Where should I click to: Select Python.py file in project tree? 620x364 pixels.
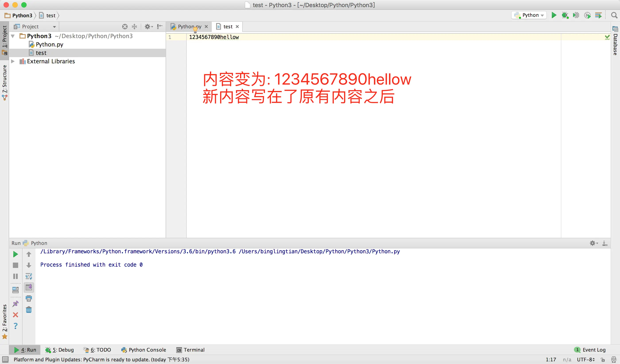point(49,45)
